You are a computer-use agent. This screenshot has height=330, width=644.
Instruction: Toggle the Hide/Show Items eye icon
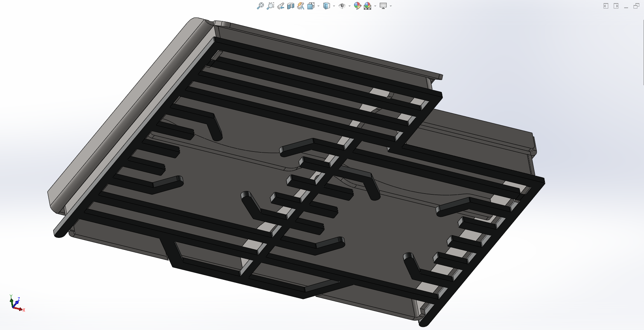(x=342, y=6)
